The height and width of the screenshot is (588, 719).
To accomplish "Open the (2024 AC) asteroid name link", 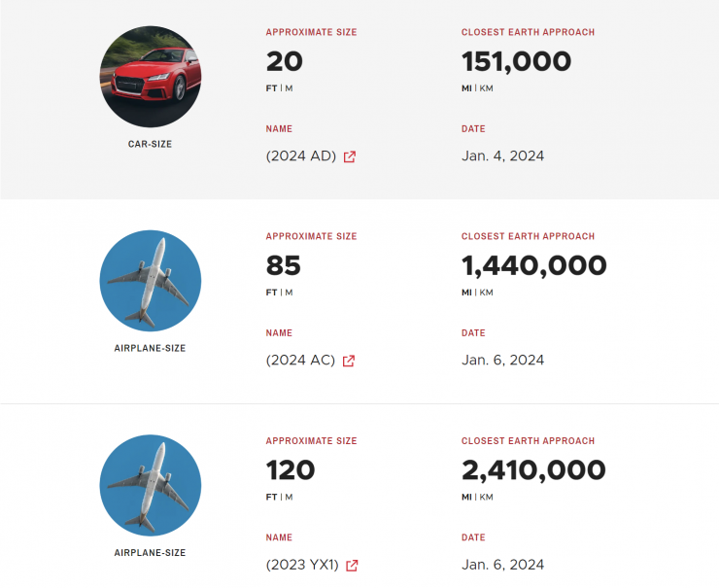I will tap(300, 361).
